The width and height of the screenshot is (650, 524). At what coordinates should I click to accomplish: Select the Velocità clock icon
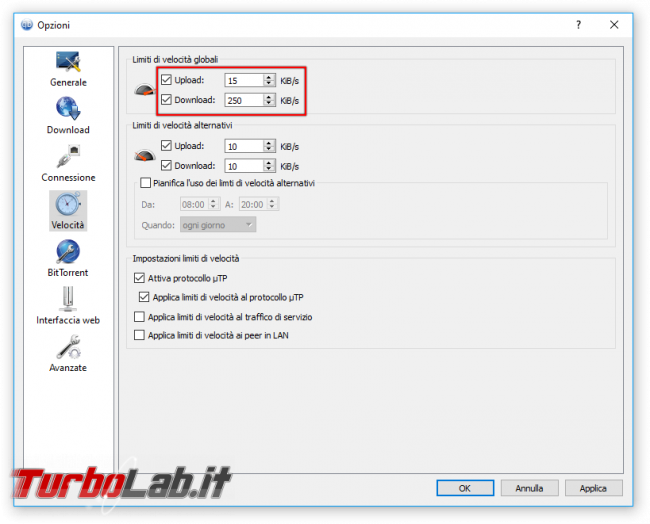pyautogui.click(x=68, y=204)
